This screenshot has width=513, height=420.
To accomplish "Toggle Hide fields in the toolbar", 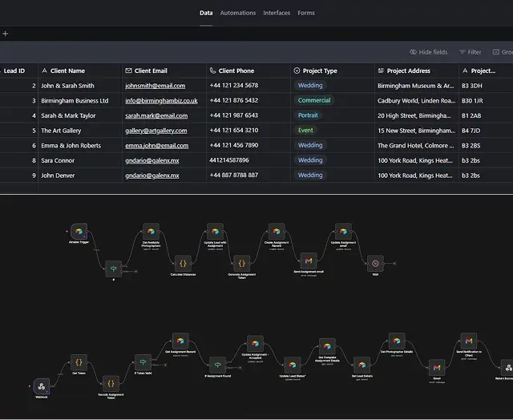I will click(x=429, y=52).
